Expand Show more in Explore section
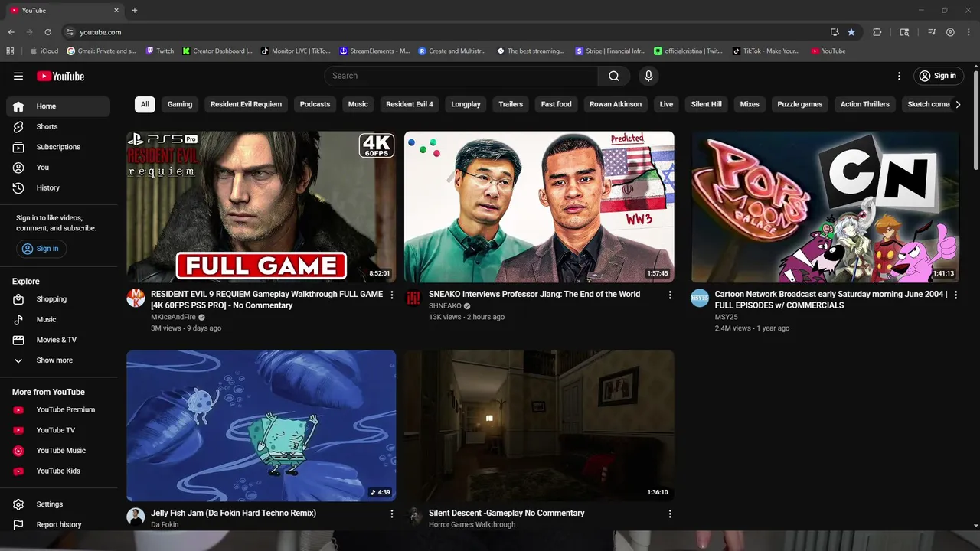 [58, 360]
